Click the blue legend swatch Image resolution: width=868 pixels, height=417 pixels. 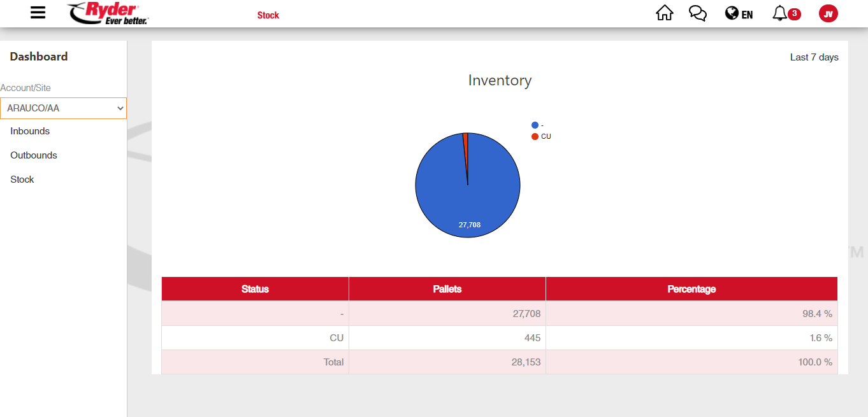click(535, 125)
